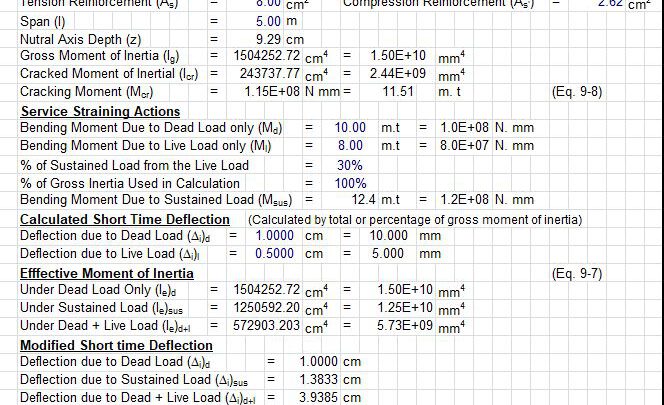This screenshot has width=664, height=405.
Task: Select the % of Gross Inertia Used label
Action: (130, 183)
